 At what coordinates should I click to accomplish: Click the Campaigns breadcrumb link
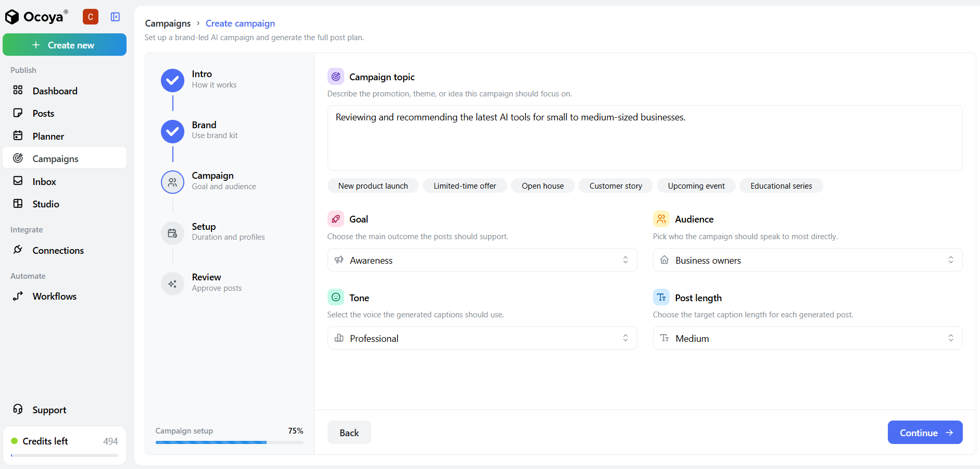click(168, 23)
